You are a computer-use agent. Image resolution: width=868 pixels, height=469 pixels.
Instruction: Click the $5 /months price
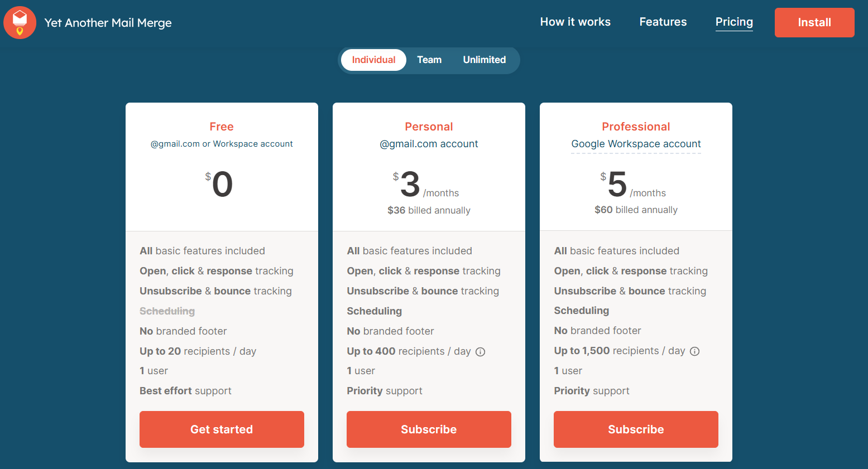tap(633, 185)
